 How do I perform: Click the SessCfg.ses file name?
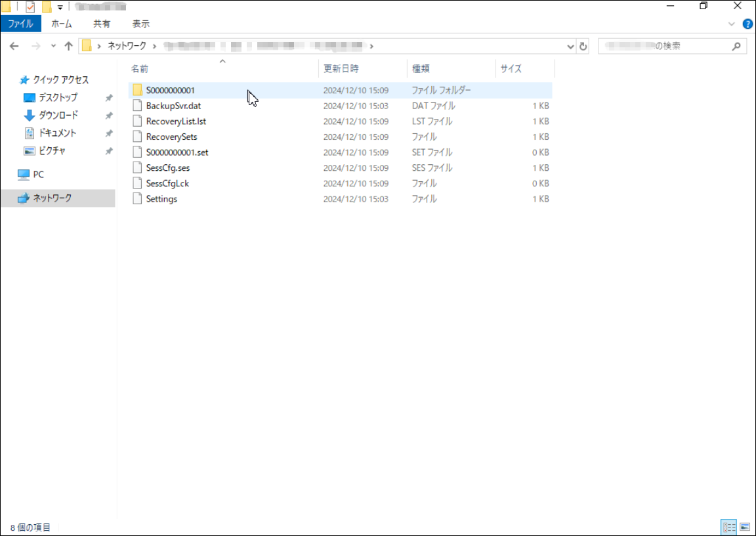168,168
